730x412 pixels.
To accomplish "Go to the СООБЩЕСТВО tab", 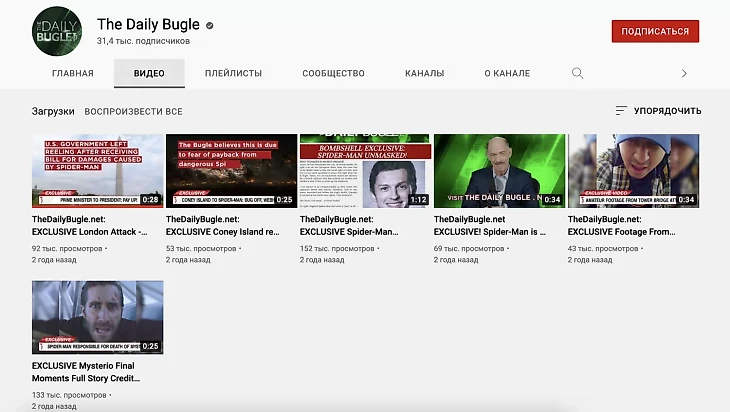I will coord(333,73).
